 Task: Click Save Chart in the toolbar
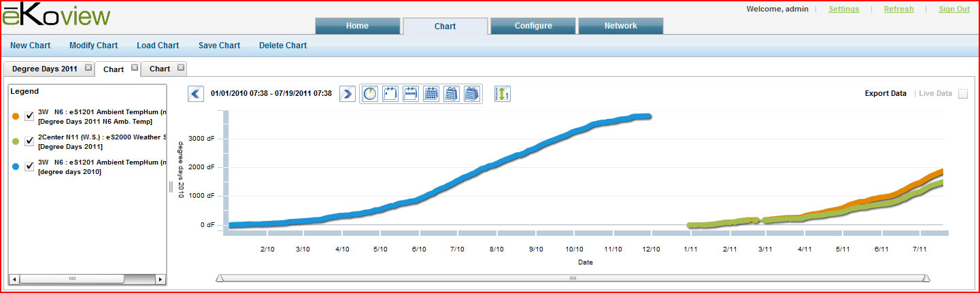tap(219, 46)
